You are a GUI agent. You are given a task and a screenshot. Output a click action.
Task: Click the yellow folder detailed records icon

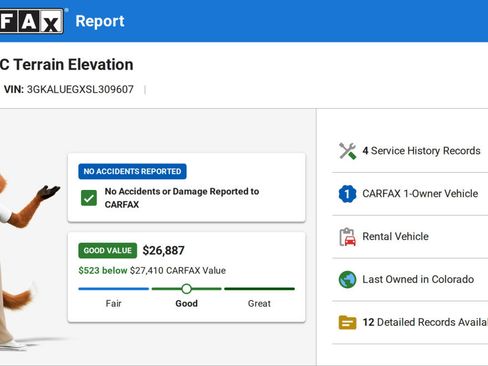[x=347, y=322]
